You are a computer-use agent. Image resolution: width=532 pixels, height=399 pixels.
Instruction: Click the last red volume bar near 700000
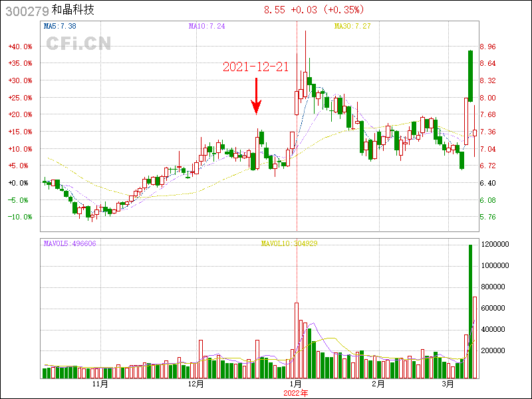475,338
